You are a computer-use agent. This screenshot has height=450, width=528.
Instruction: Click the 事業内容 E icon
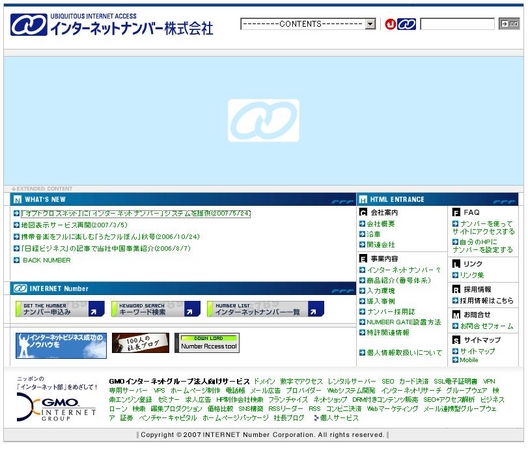pyautogui.click(x=363, y=259)
